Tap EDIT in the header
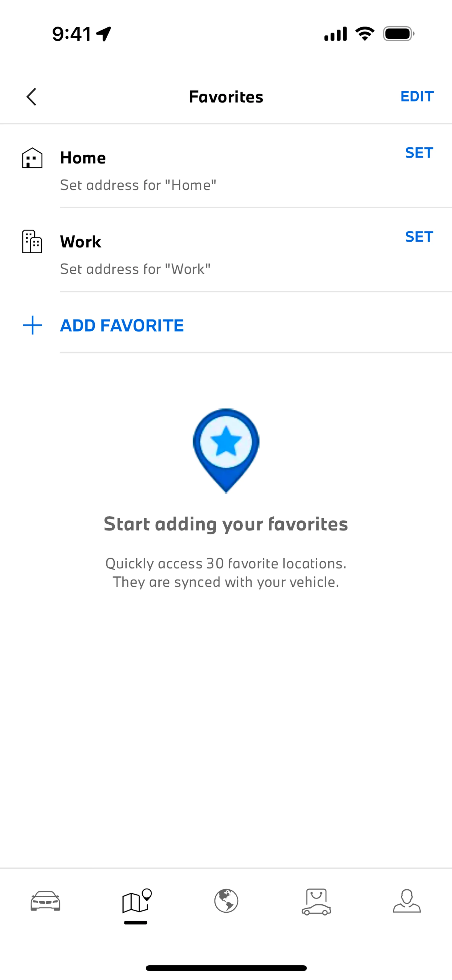 point(417,96)
